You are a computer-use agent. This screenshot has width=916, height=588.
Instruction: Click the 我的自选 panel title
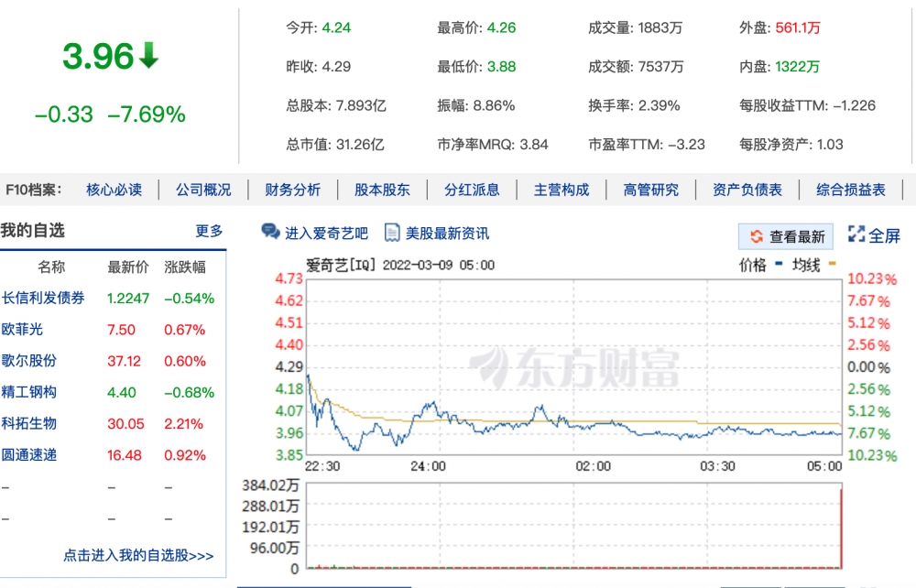[x=32, y=231]
